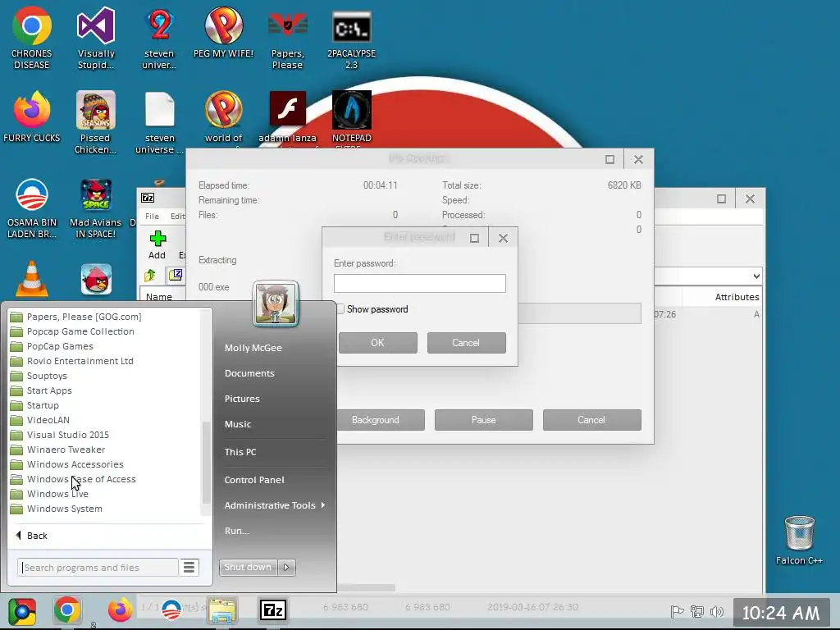Open Molly McGee user folder
This screenshot has height=630, width=840.
tap(253, 348)
